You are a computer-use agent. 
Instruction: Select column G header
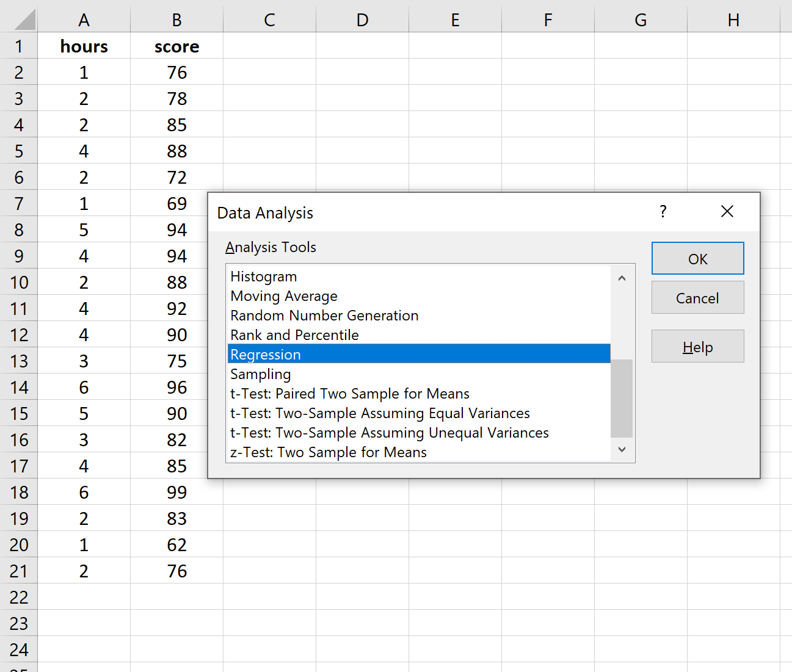pyautogui.click(x=641, y=20)
